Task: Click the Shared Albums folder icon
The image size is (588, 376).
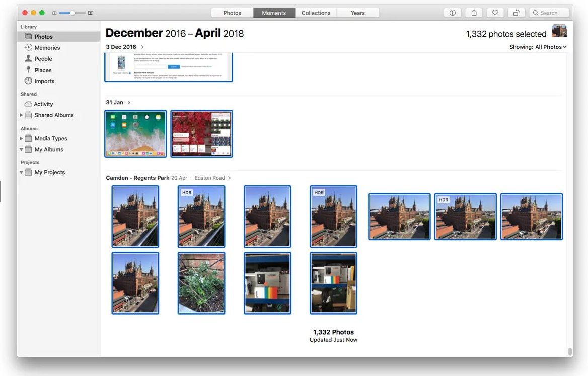Action: pos(28,115)
